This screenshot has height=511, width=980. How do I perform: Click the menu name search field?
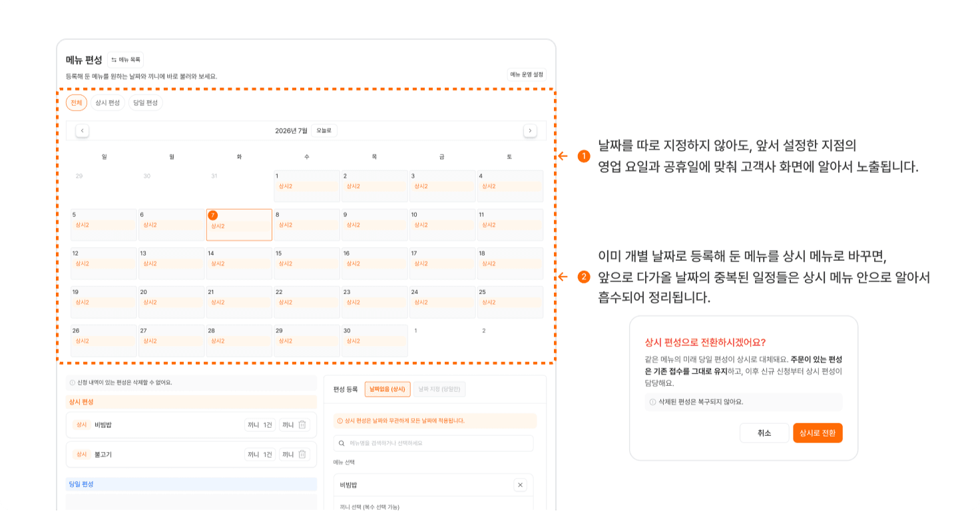433,443
